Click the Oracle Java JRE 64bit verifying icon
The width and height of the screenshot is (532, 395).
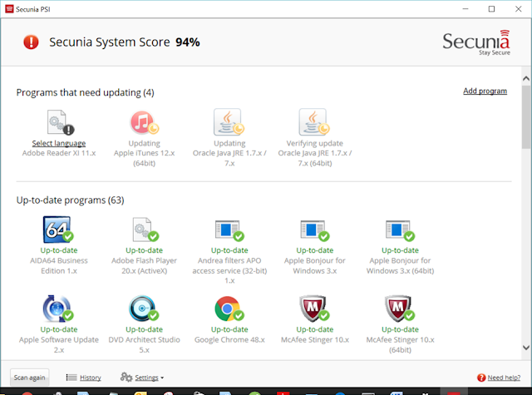(x=314, y=122)
